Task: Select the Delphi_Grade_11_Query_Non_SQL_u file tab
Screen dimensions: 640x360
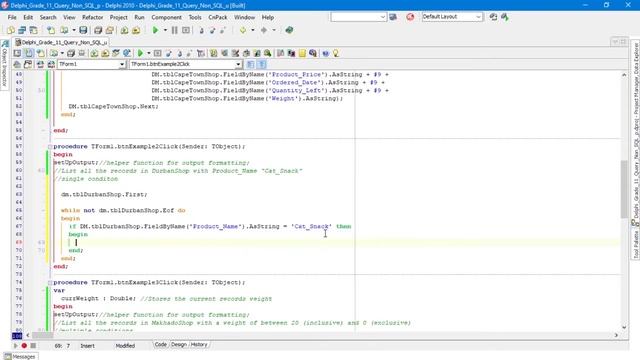Action: click(x=61, y=42)
